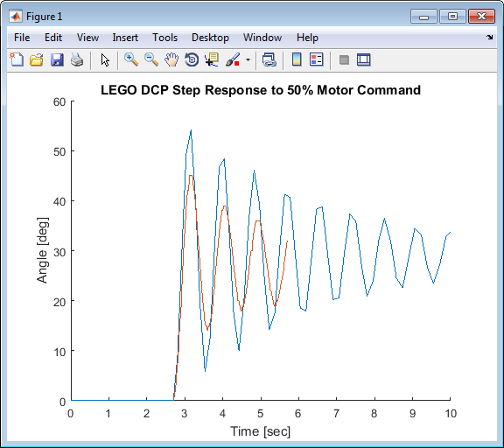Activate the Zoom In magnifier
This screenshot has width=504, height=448.
131,59
